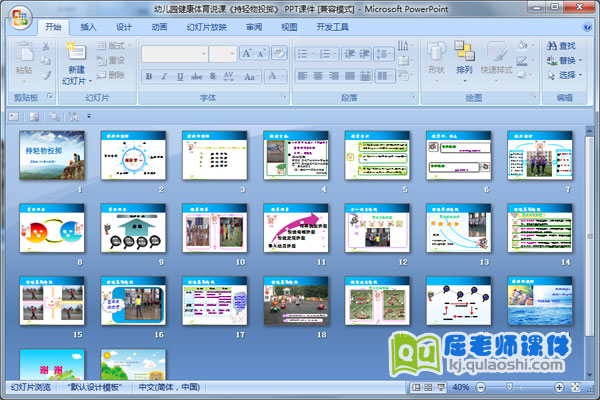Toggle Bold formatting in font group
The image size is (600, 400).
pyautogui.click(x=149, y=76)
